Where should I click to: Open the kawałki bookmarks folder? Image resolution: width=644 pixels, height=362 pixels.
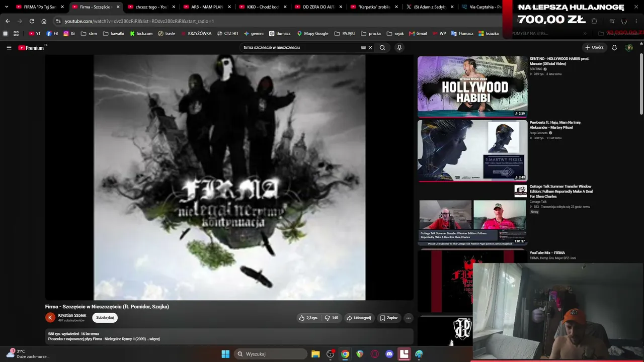[x=113, y=34]
